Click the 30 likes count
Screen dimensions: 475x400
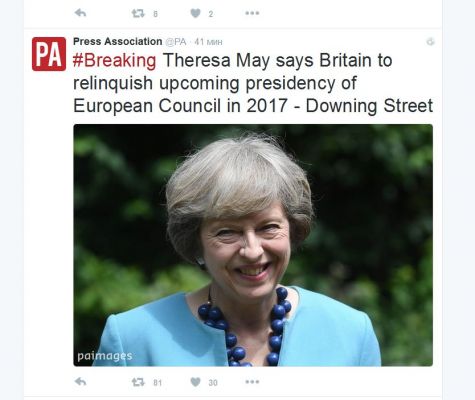213,383
